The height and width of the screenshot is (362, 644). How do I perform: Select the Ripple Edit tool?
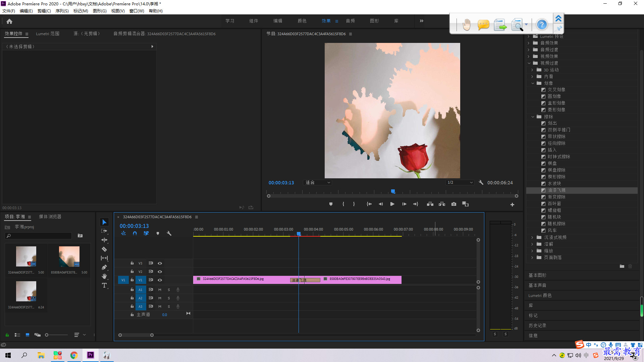click(x=104, y=240)
